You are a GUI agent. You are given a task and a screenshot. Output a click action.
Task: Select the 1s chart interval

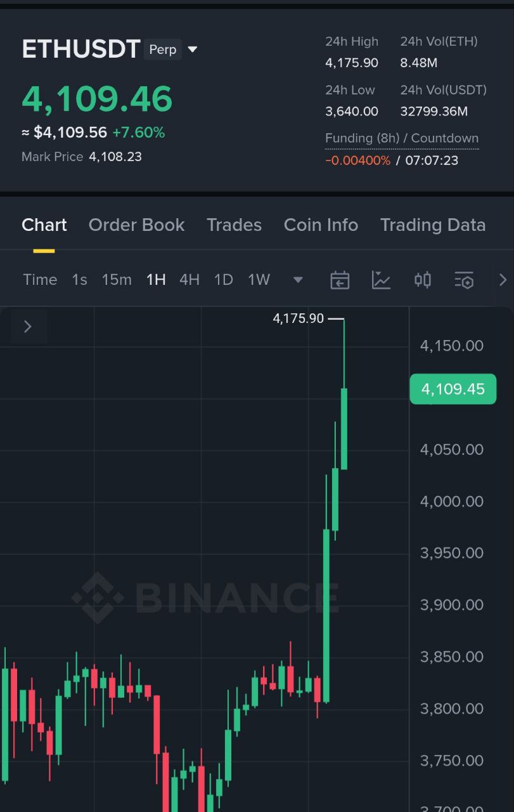pos(79,280)
